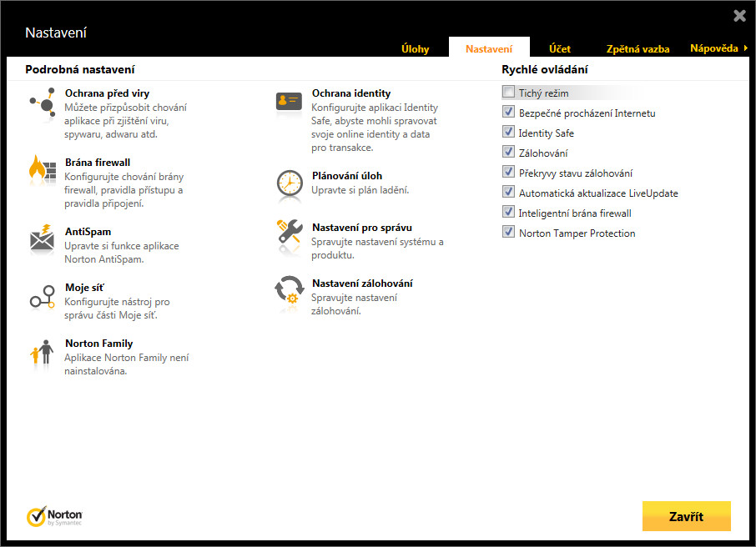Viewport: 756px width, 547px height.
Task: Open Nastavení zálohování title
Action: click(362, 284)
